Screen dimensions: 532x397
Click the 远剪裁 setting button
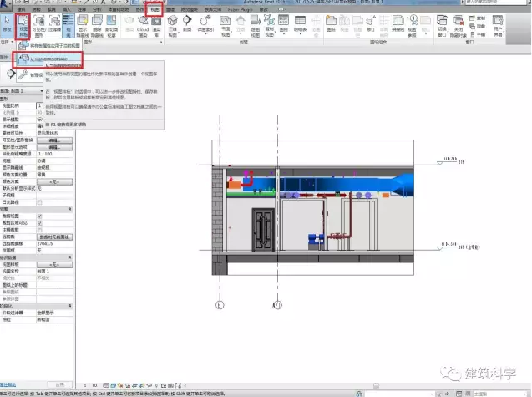pyautogui.click(x=54, y=237)
